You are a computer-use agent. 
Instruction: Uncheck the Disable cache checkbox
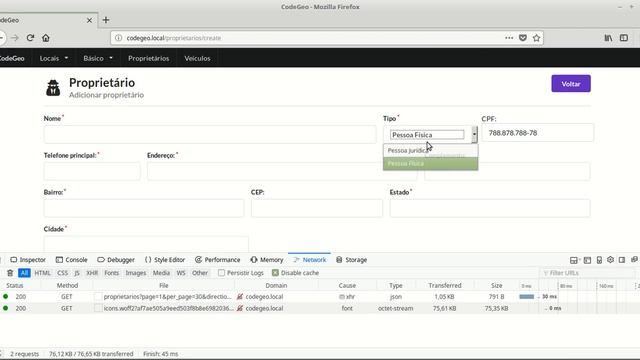[x=275, y=273]
